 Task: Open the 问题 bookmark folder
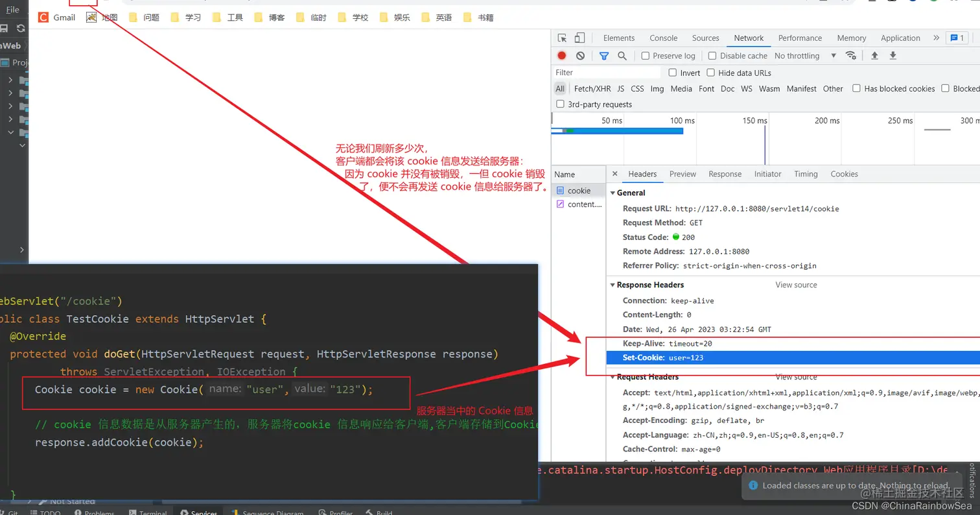click(x=144, y=18)
